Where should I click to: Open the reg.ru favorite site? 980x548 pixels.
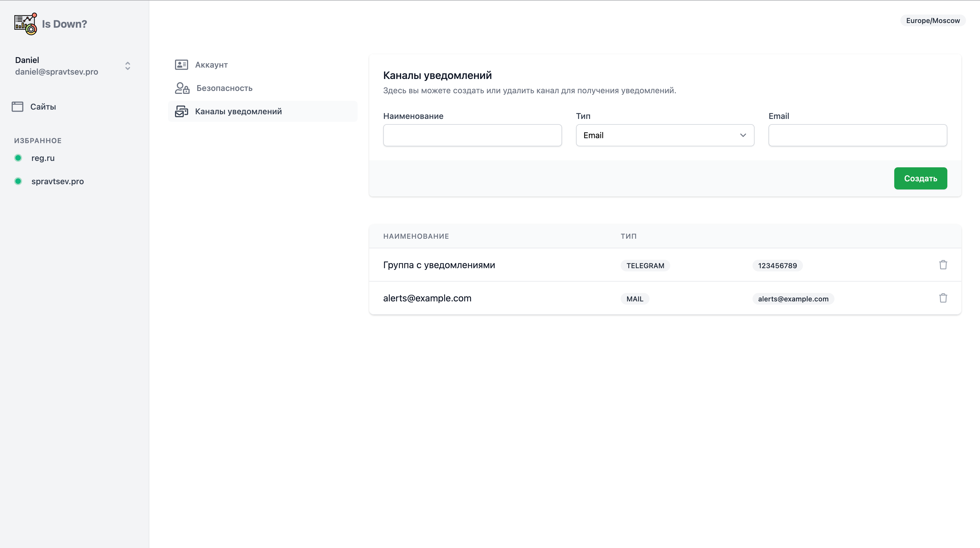pyautogui.click(x=43, y=158)
